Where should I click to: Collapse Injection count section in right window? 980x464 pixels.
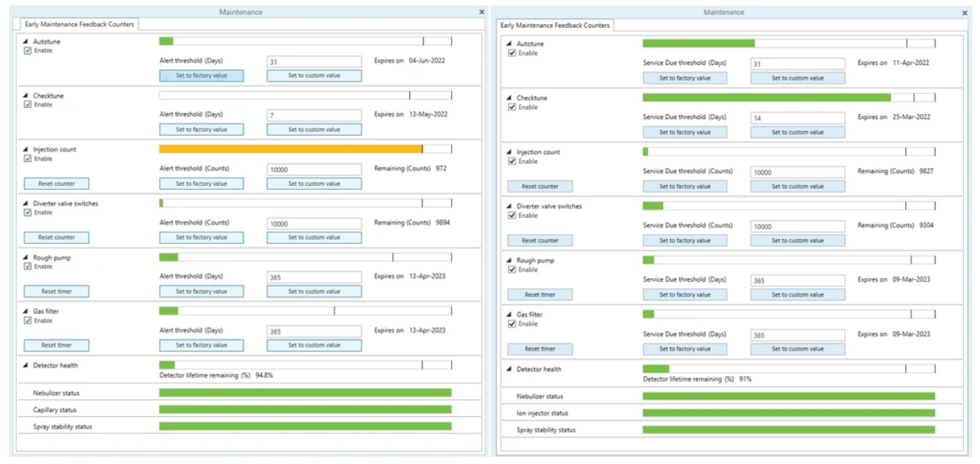coord(508,152)
